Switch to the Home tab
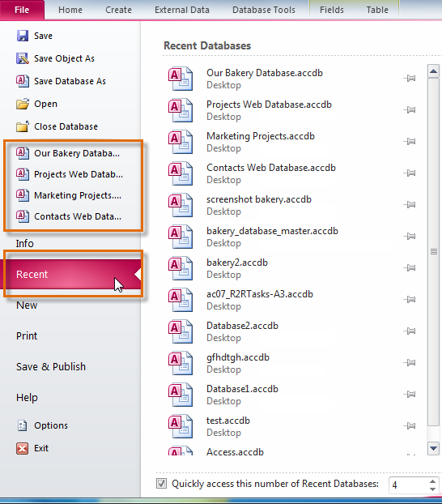 pos(70,10)
